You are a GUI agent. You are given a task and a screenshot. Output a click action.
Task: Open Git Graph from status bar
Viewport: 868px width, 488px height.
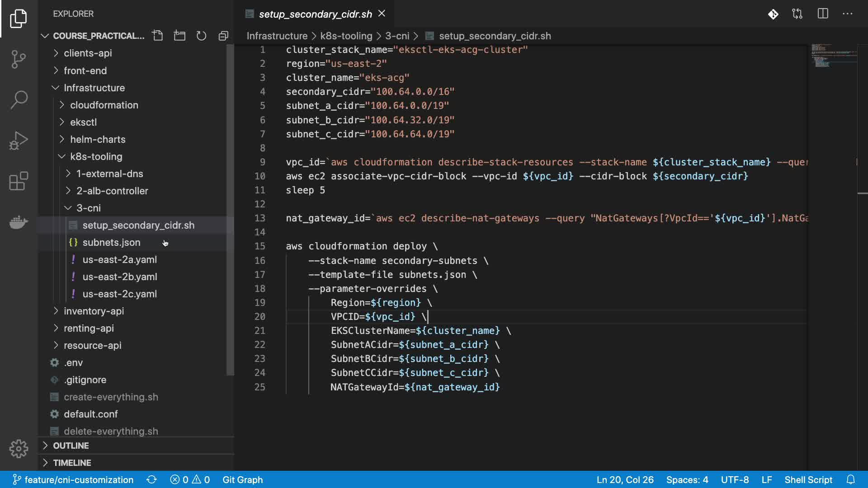click(242, 480)
